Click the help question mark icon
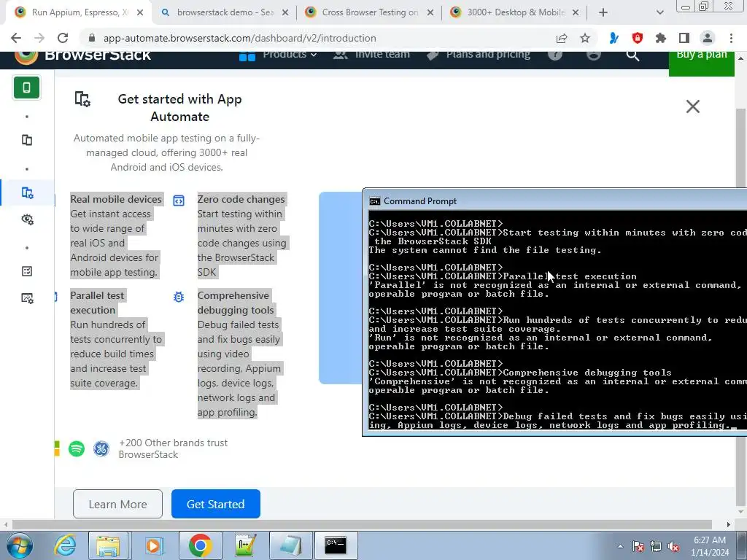The height and width of the screenshot is (560, 747). tap(555, 55)
